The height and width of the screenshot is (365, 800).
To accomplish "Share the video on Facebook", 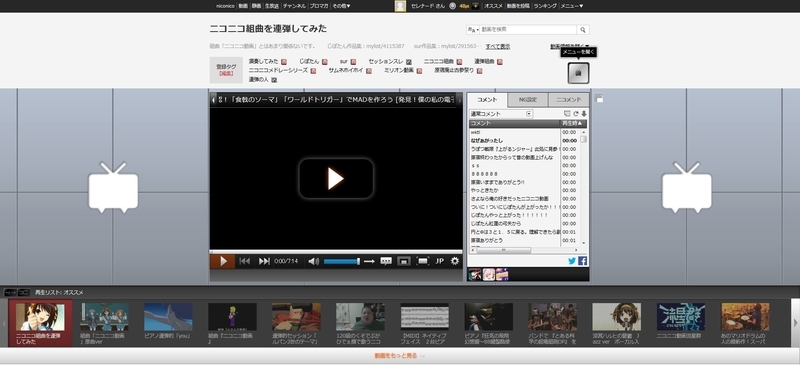I will coord(582,261).
